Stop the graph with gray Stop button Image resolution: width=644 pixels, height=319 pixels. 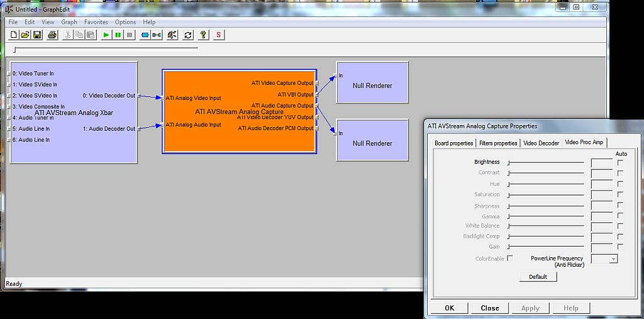[x=130, y=35]
